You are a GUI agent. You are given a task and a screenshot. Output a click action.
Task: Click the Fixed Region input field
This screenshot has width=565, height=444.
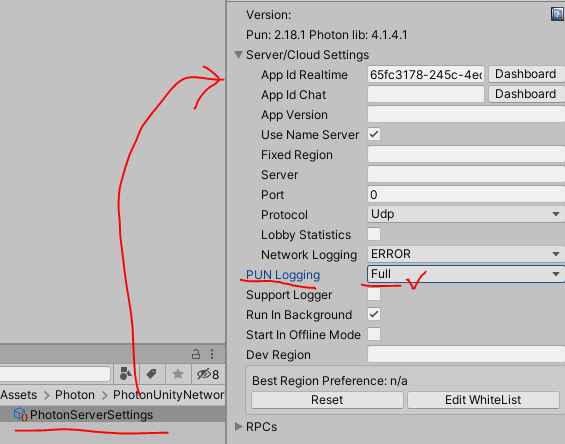[x=466, y=154]
